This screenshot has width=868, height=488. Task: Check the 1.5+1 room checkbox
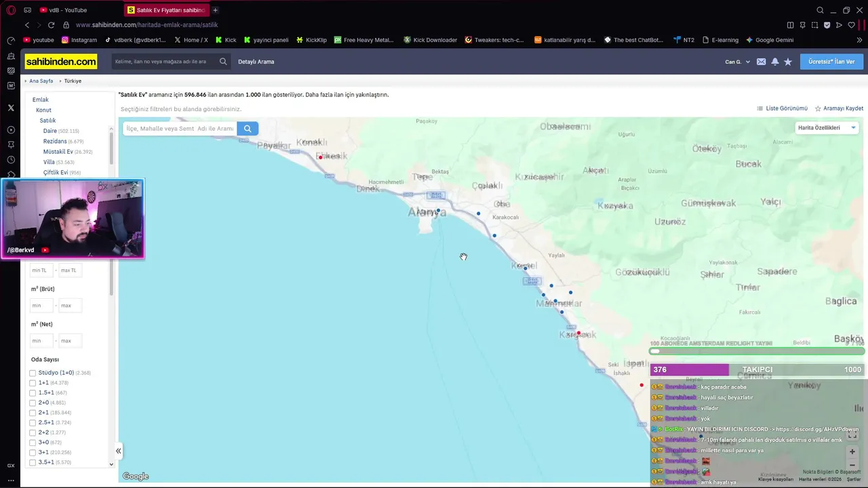pos(33,392)
